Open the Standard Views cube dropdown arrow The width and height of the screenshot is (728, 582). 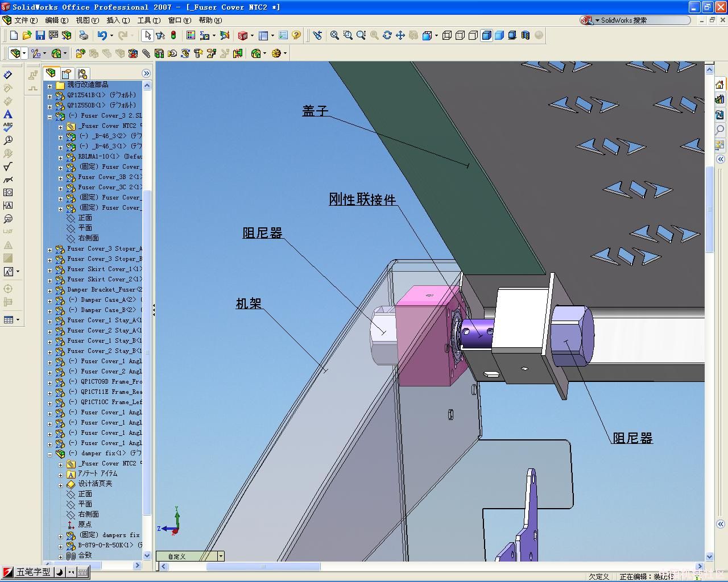click(x=436, y=35)
